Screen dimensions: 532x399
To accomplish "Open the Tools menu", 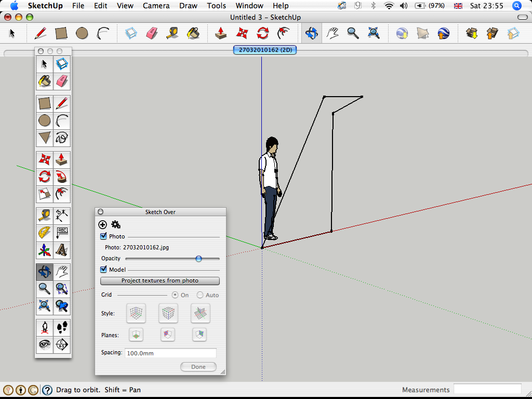I will [x=217, y=6].
